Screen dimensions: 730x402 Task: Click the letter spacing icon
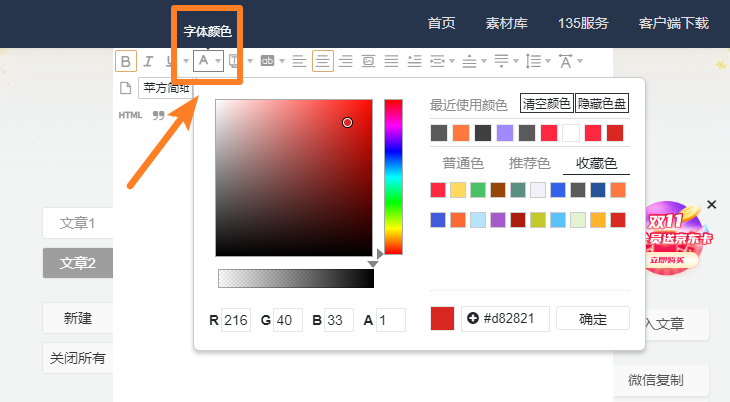[x=566, y=61]
